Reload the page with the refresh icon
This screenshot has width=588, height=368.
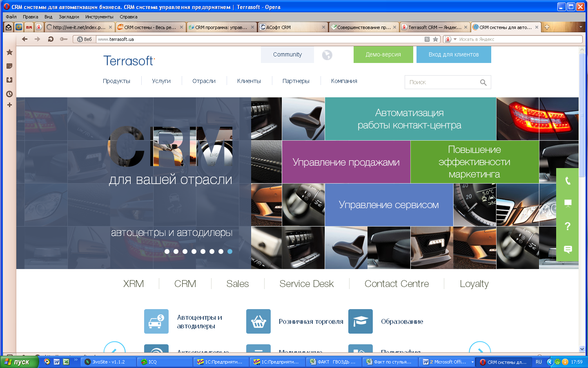click(51, 39)
